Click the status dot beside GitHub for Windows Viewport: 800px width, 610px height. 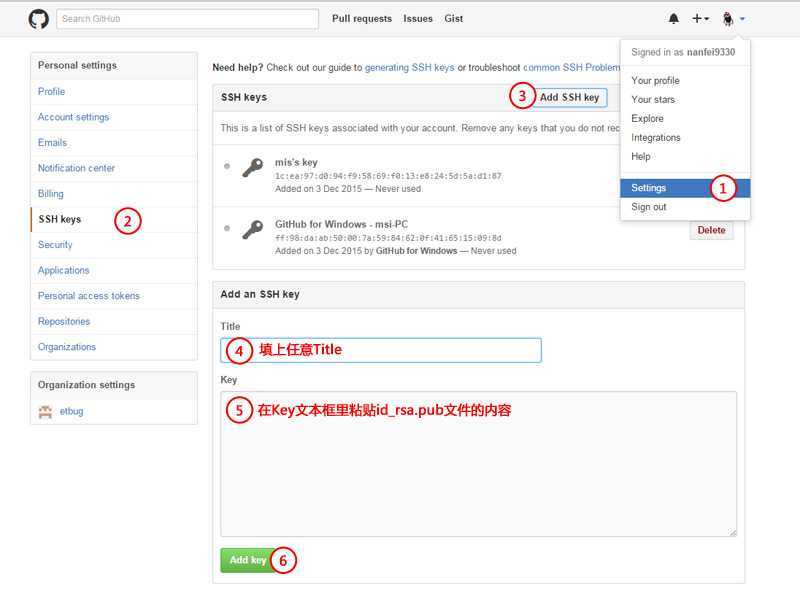click(227, 228)
